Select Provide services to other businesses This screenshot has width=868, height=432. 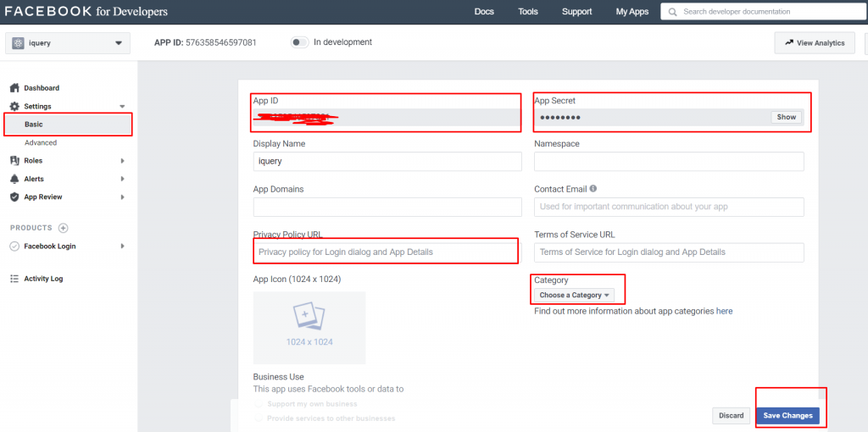pos(259,418)
